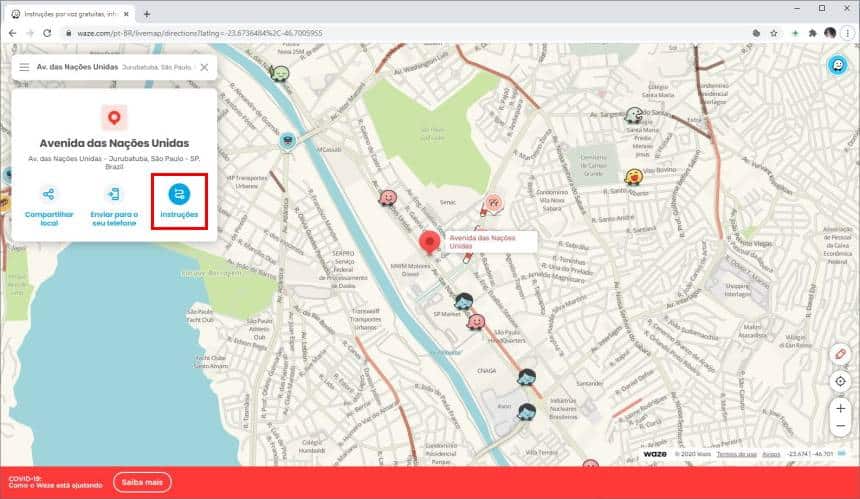Click the white Wazer near Av. Sargento

tap(633, 116)
